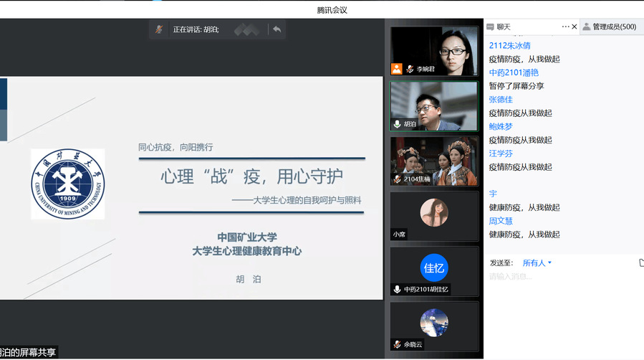Click the orange host icon on 李婉君's video
644x360 pixels.
click(396, 69)
